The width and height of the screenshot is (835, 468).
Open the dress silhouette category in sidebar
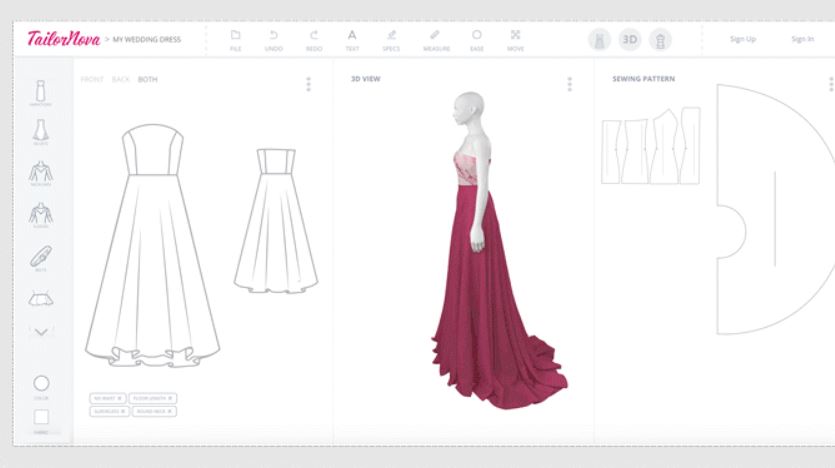40,93
